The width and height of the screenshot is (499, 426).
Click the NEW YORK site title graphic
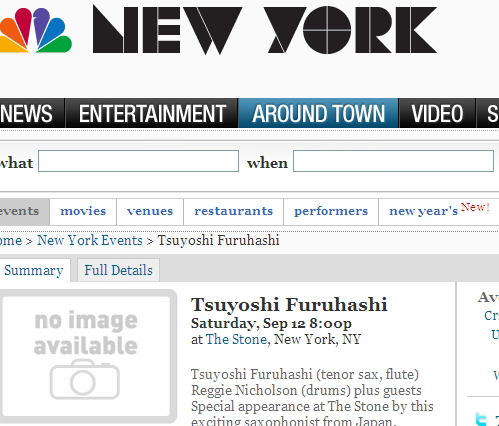tap(265, 30)
